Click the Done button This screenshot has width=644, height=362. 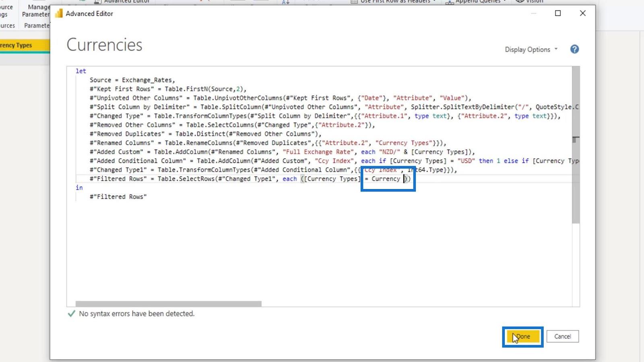tap(522, 337)
